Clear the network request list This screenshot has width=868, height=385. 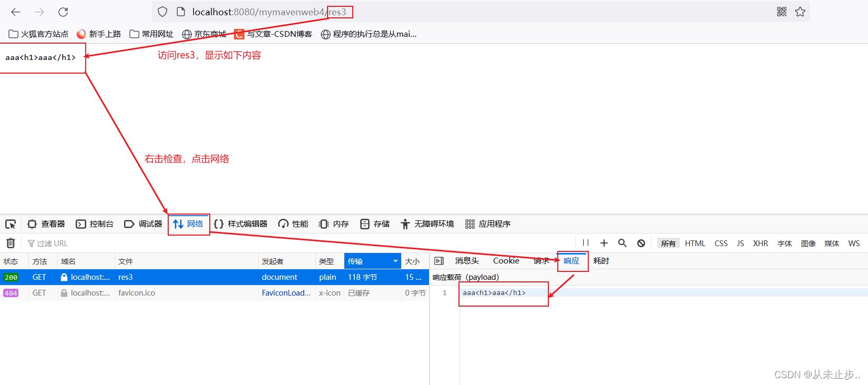click(x=11, y=243)
